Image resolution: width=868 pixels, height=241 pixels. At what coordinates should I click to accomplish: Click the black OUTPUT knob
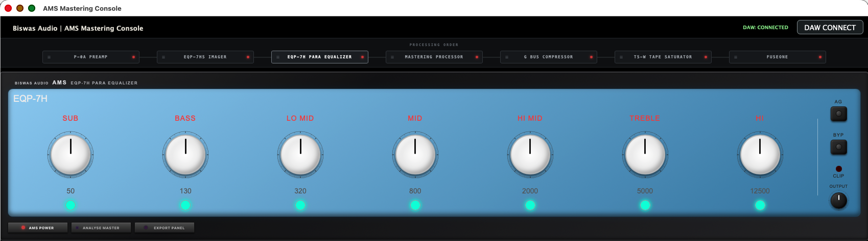(x=838, y=201)
